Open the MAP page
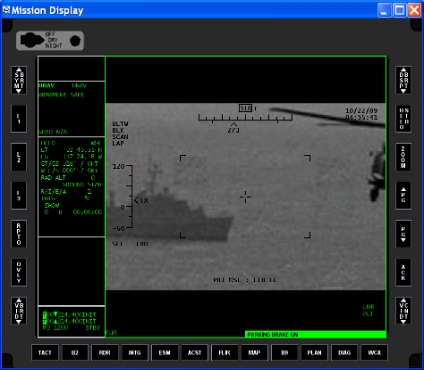Viewport: 424px width, 370px height. click(x=255, y=353)
